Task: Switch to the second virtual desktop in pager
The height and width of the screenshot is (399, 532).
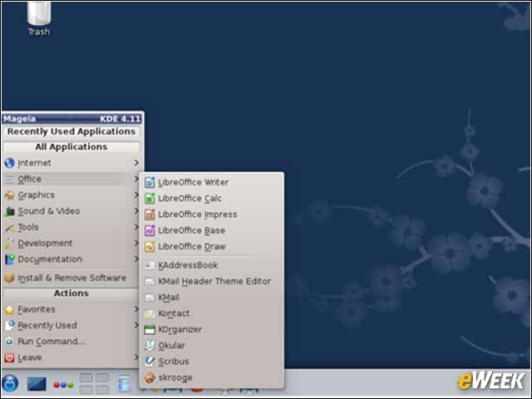Action: [102, 377]
